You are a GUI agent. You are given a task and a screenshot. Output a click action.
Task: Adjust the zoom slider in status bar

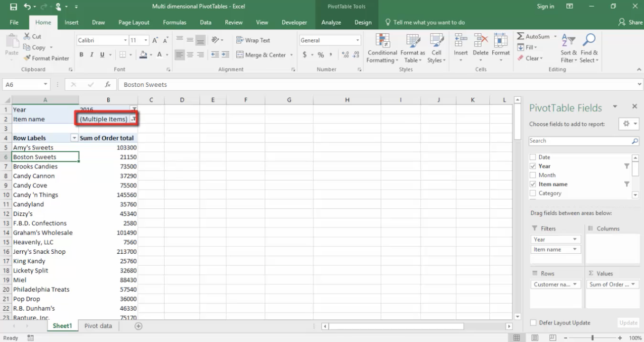pos(593,337)
